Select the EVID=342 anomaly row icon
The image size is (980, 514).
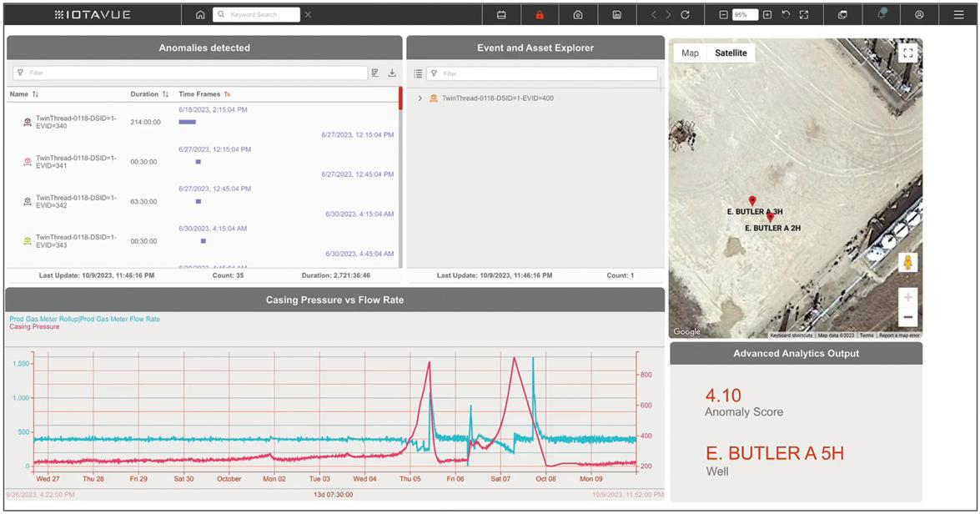coord(28,201)
